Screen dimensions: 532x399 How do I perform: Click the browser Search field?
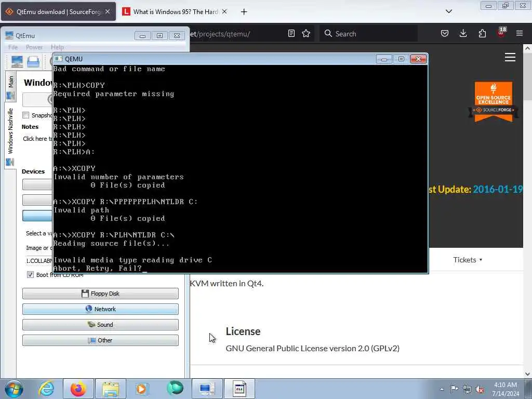coord(369,34)
